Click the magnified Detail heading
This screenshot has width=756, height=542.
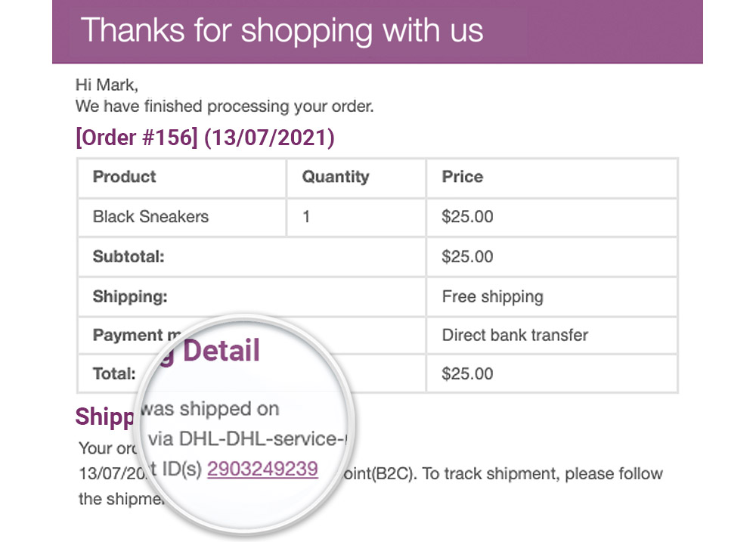coord(222,351)
